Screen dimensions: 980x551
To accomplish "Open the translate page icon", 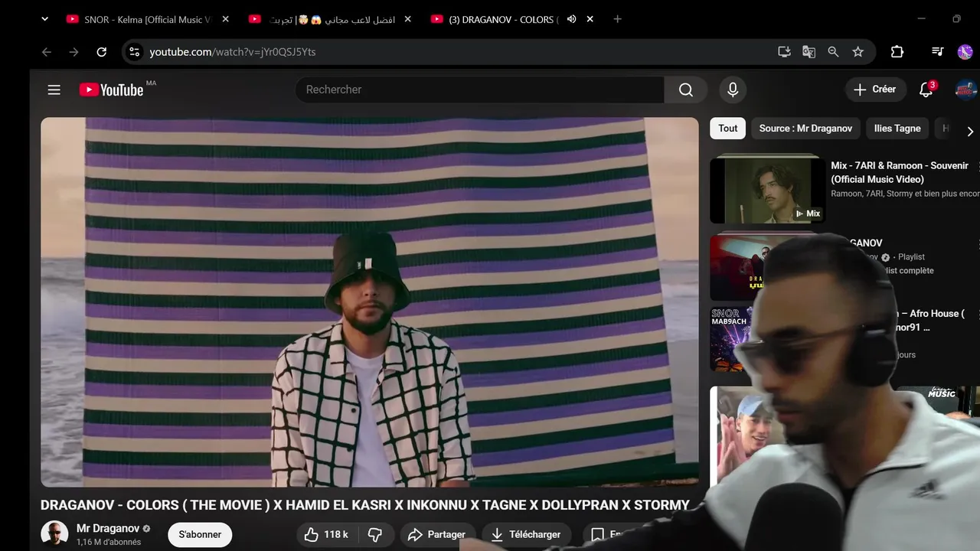I will (808, 52).
